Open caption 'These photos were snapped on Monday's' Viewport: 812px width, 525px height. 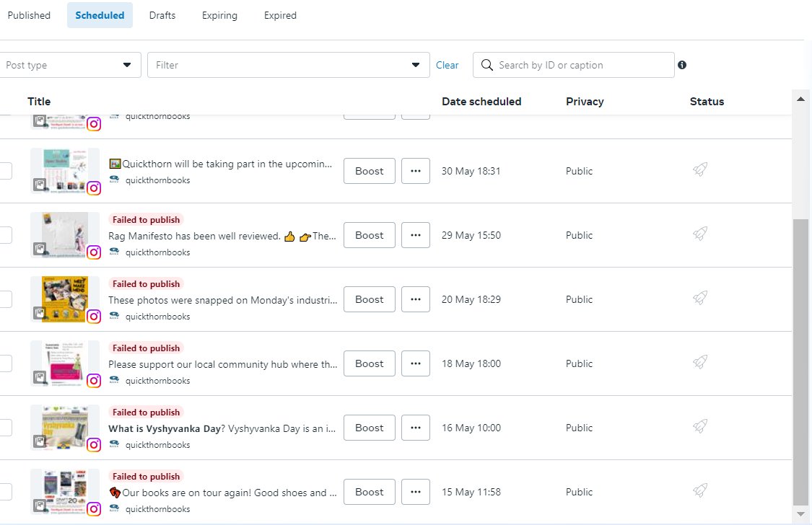[x=223, y=300]
